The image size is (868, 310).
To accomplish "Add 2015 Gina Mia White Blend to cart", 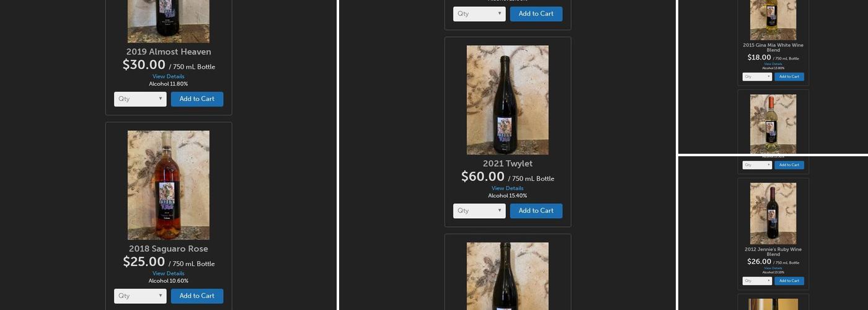I will (x=789, y=77).
